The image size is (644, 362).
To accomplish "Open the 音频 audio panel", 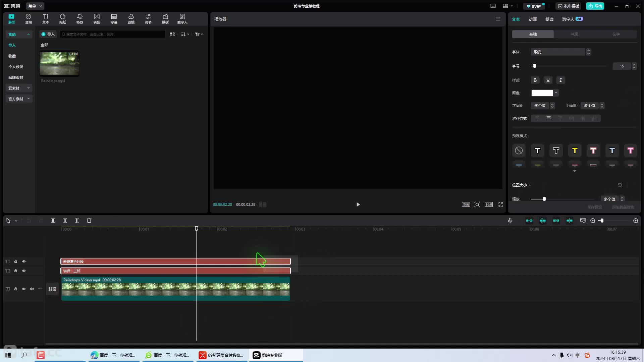I will [x=29, y=19].
